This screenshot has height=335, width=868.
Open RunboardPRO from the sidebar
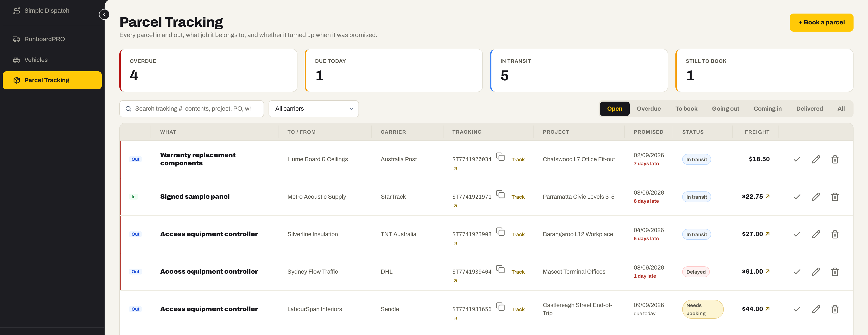click(x=52, y=39)
